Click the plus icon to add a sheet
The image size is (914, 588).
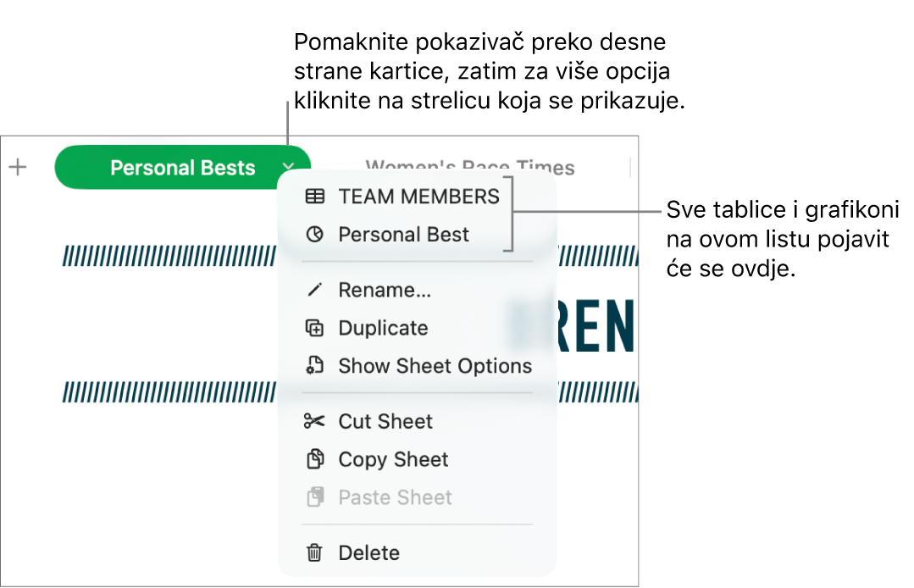click(x=18, y=167)
